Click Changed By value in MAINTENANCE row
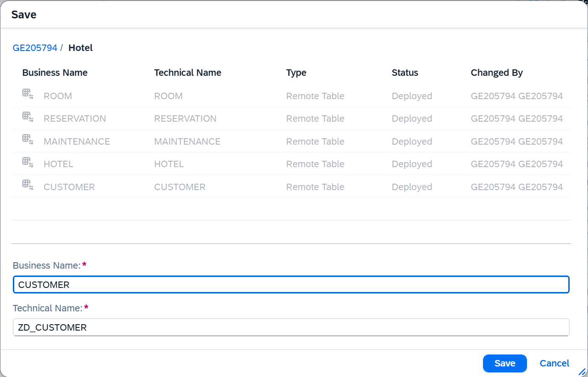588x377 pixels. [517, 141]
